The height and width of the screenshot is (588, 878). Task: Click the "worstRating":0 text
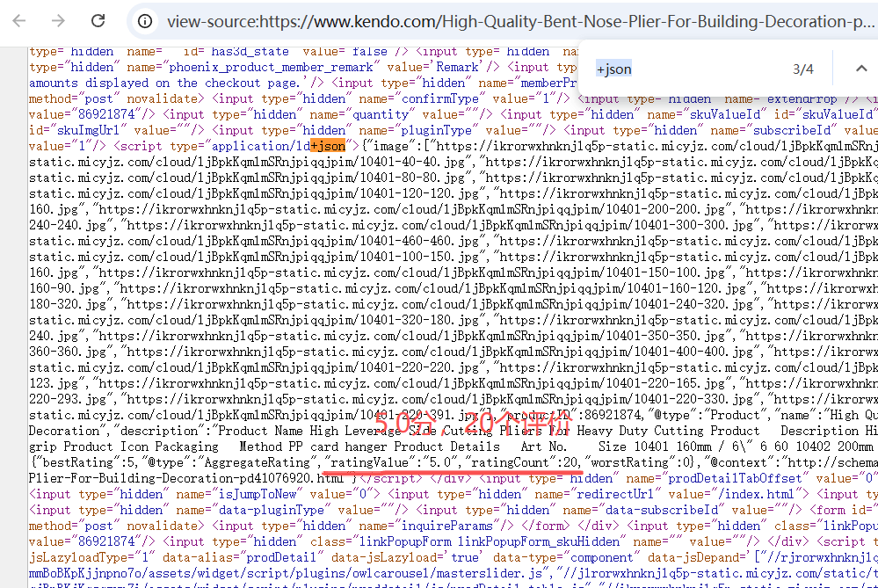tap(637, 462)
